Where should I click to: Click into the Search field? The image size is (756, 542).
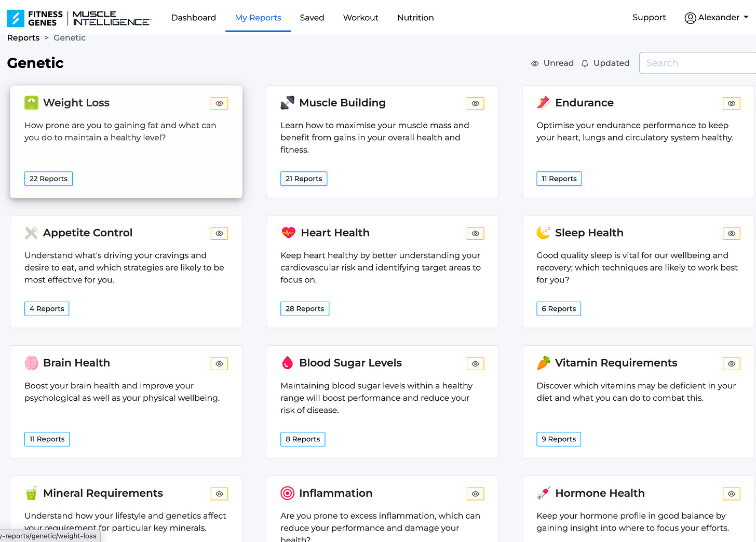tap(697, 63)
